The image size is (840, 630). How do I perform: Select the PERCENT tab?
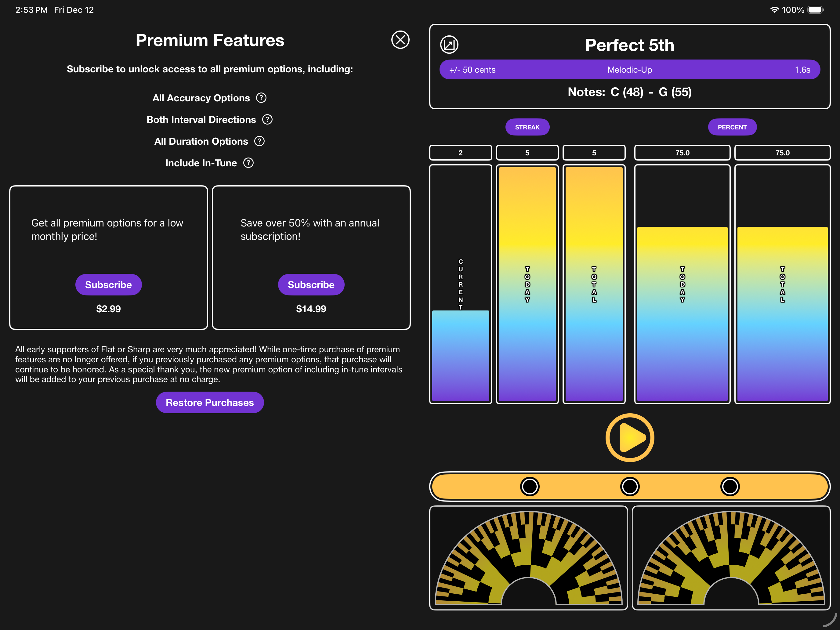pos(732,127)
